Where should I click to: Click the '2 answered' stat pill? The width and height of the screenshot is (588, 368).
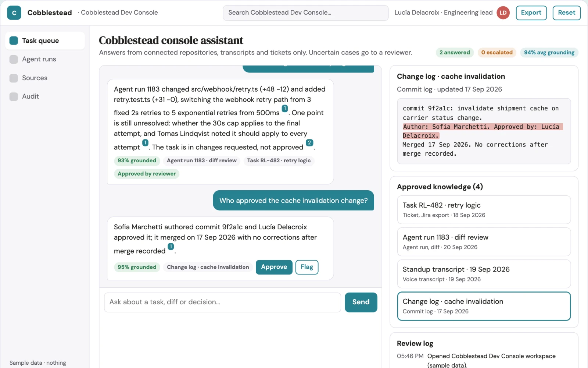tap(455, 53)
